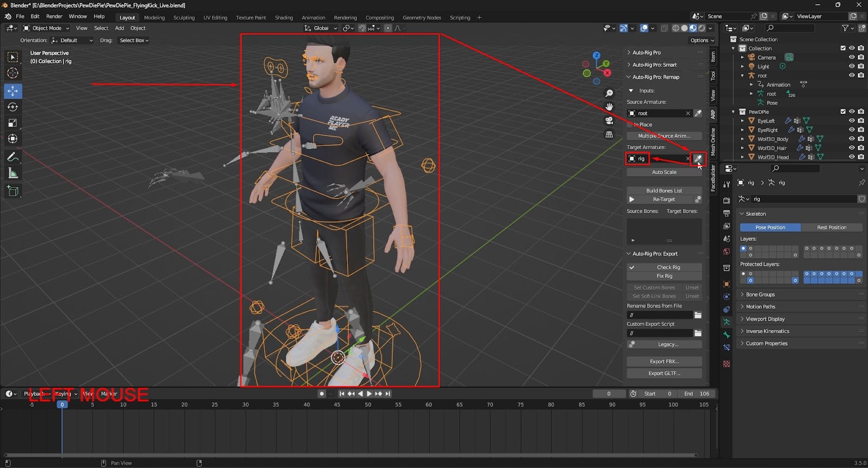Activate the Rotate tool
The width and height of the screenshot is (868, 468).
pos(12,107)
